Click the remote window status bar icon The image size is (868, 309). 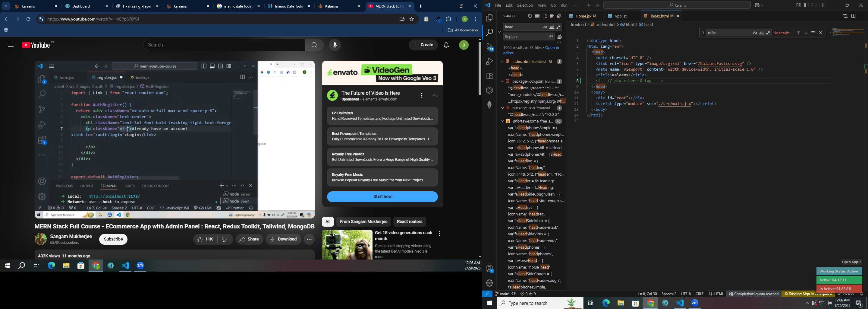point(487,294)
